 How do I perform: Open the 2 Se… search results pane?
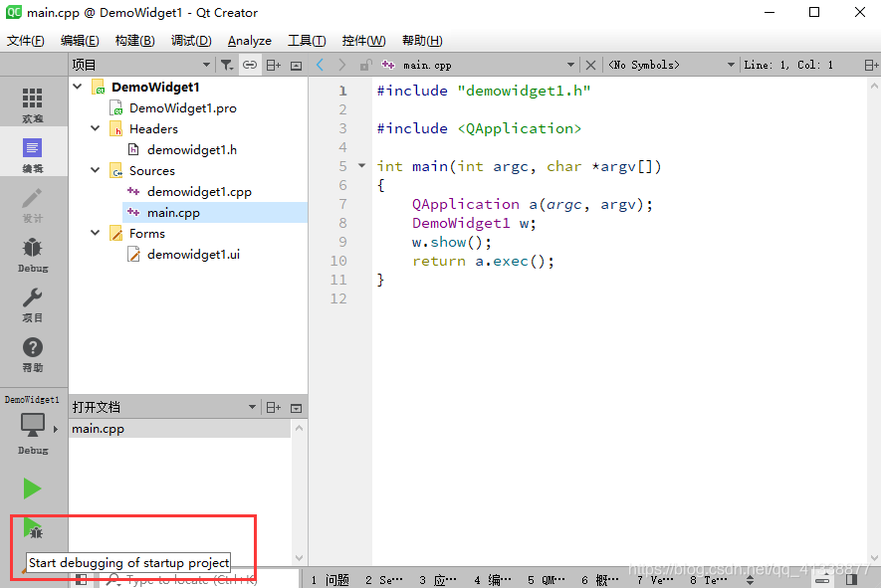tap(384, 580)
